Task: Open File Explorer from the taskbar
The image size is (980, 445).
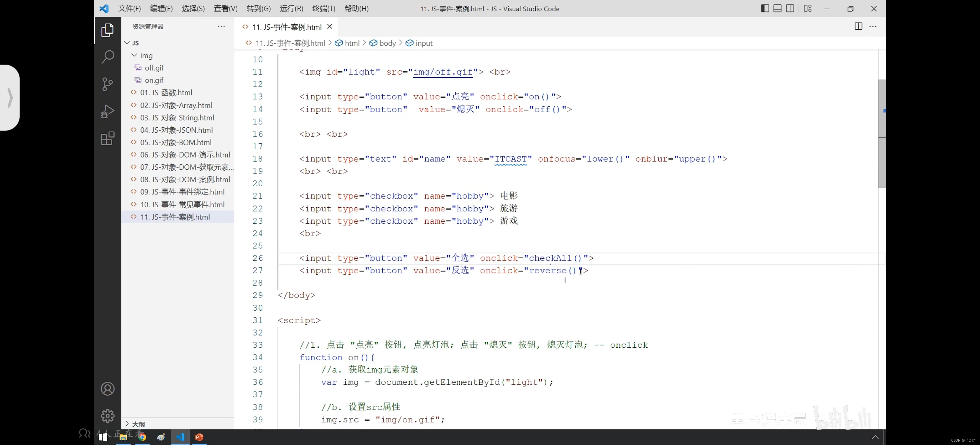Action: 123,437
